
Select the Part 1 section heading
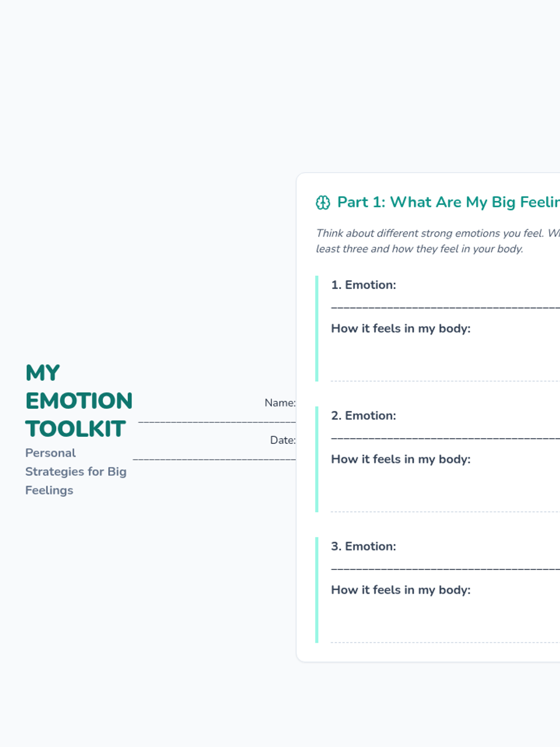click(x=448, y=202)
